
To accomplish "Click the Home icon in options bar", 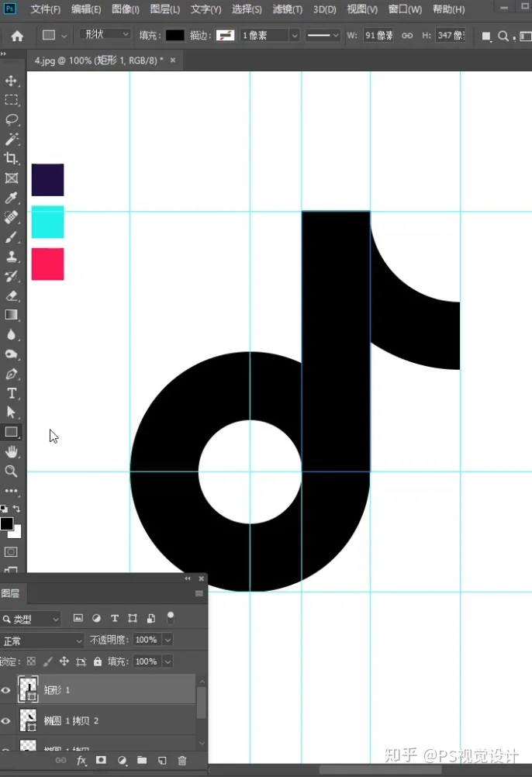I will (17, 36).
